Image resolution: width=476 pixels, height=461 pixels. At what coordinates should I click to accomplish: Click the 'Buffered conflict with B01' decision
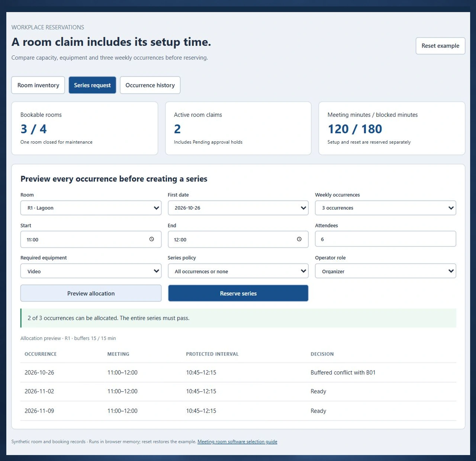(x=343, y=372)
